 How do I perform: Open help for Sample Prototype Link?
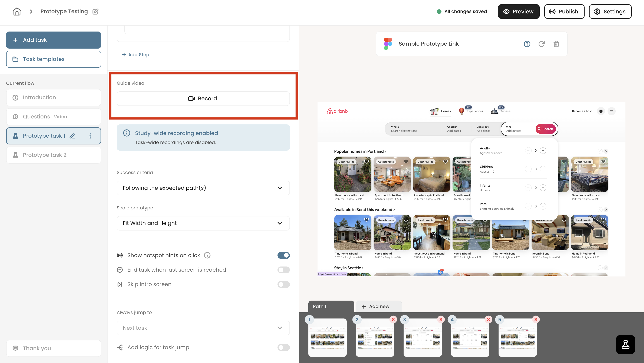pos(527,44)
